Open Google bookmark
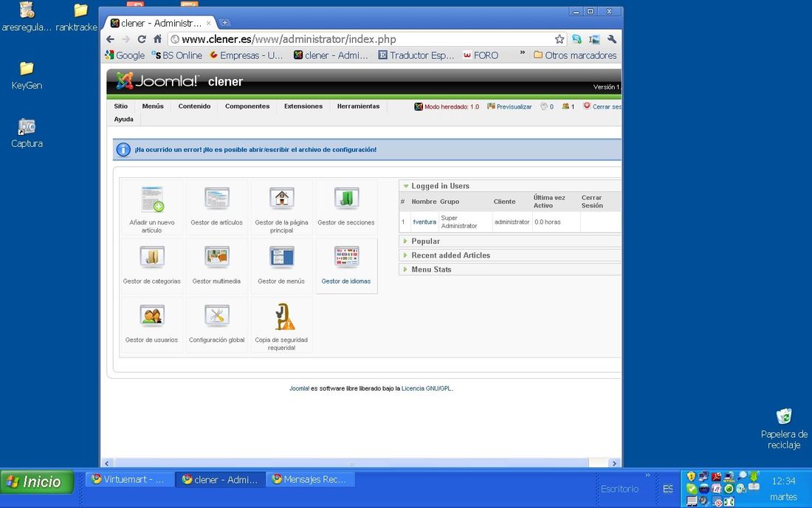 (125, 55)
